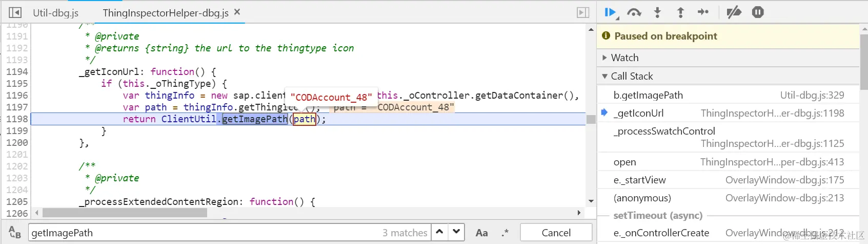Select the (anonymous) stack frame
The width and height of the screenshot is (868, 244).
coord(728,198)
